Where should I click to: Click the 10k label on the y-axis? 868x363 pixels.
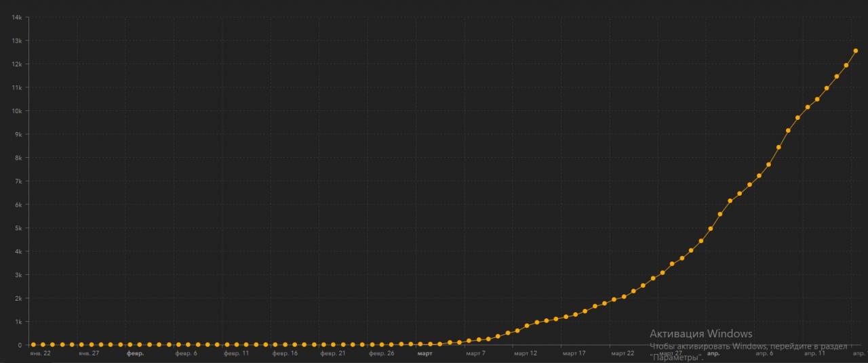18,111
